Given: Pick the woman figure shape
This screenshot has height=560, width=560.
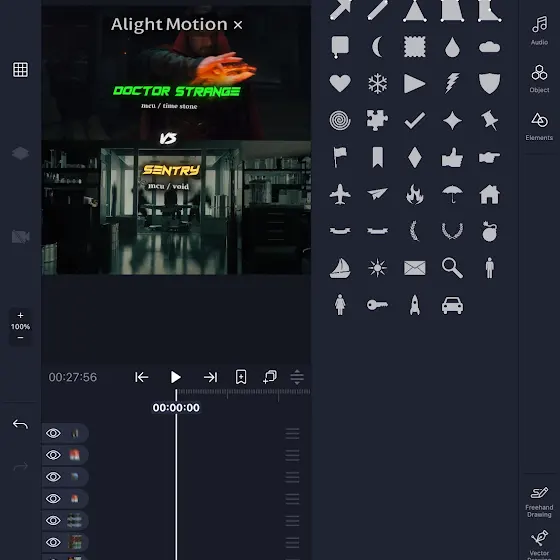Looking at the screenshot, I should pyautogui.click(x=340, y=305).
